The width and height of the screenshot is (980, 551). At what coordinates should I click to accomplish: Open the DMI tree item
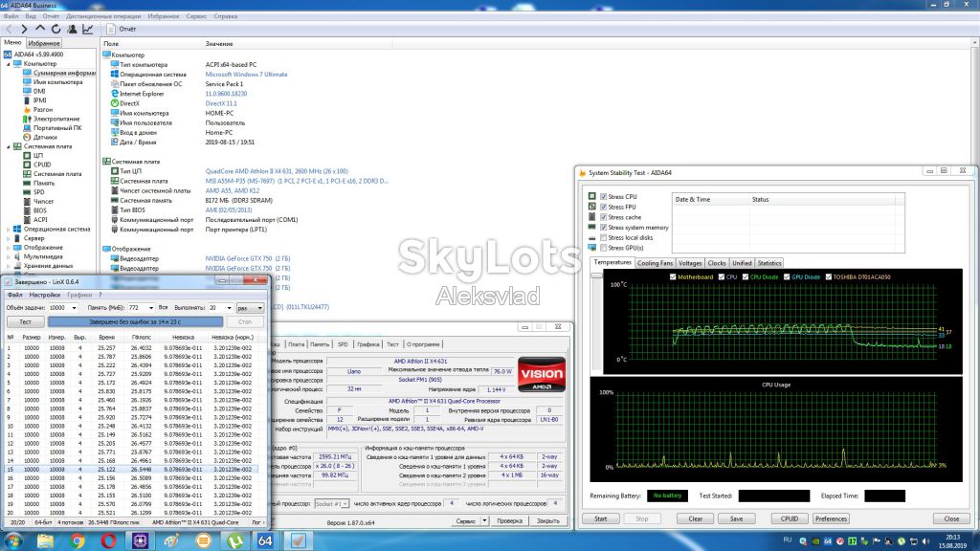39,91
